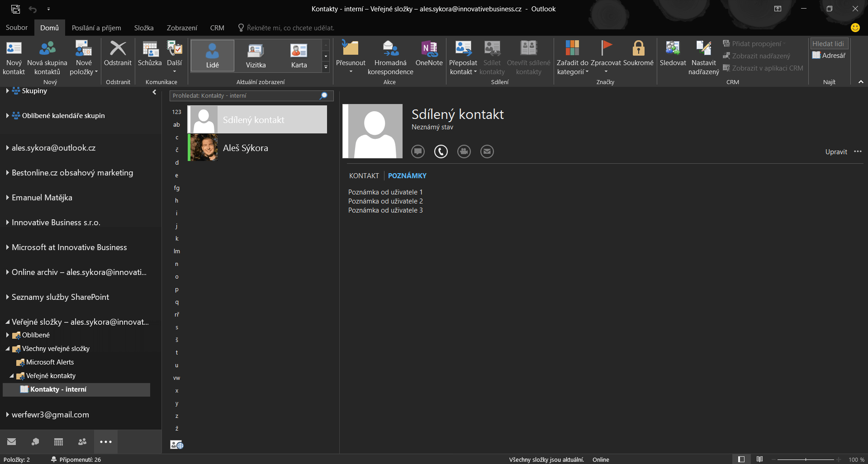
Task: Switch to KONTAKT tab in contact card
Action: pyautogui.click(x=364, y=175)
